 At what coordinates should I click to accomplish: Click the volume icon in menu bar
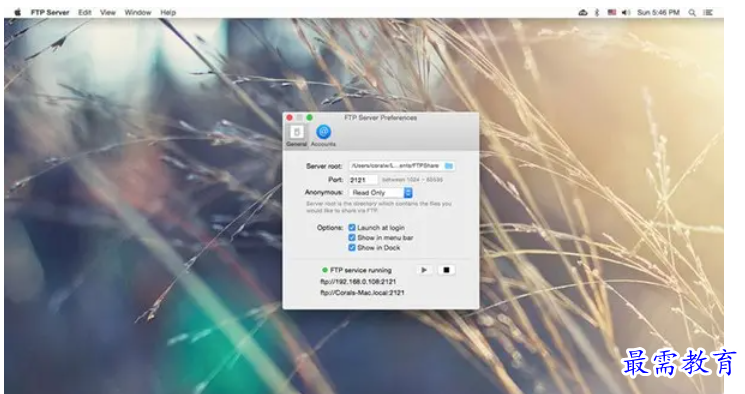point(626,12)
